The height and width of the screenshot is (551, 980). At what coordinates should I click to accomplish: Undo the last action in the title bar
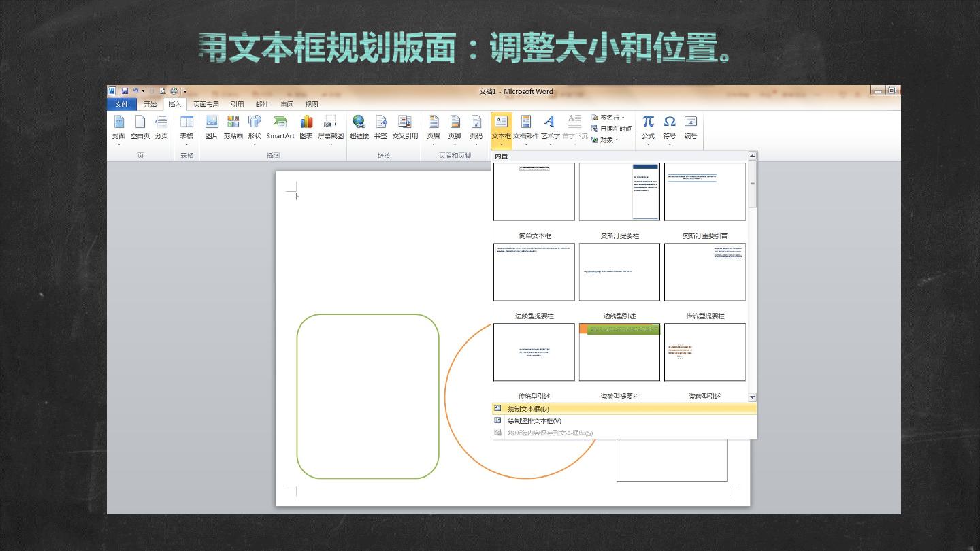click(136, 91)
